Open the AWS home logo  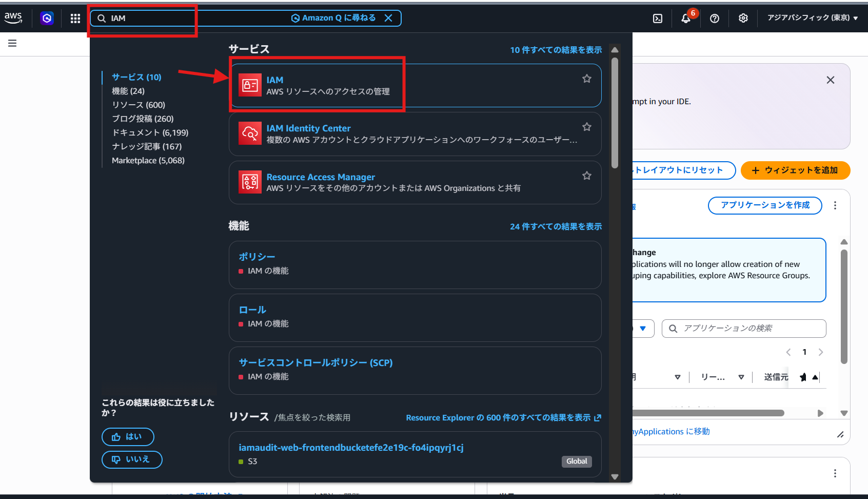(13, 17)
